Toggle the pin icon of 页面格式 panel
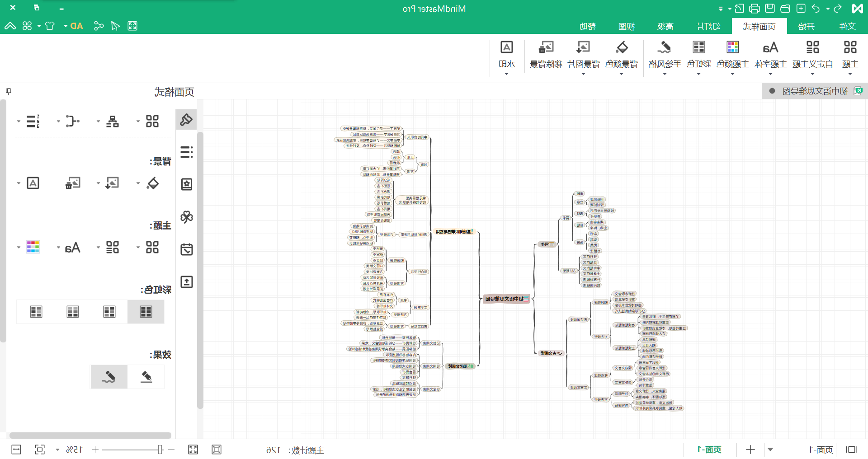The width and height of the screenshot is (868, 459). click(x=9, y=92)
